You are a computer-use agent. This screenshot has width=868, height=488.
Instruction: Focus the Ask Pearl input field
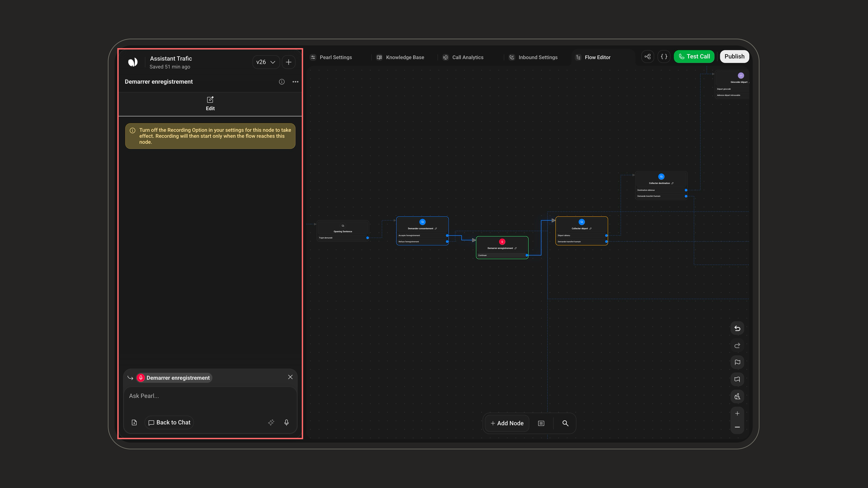tap(210, 396)
